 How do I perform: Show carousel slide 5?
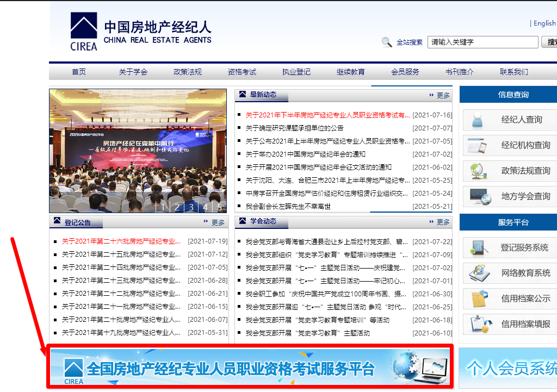[x=220, y=207]
